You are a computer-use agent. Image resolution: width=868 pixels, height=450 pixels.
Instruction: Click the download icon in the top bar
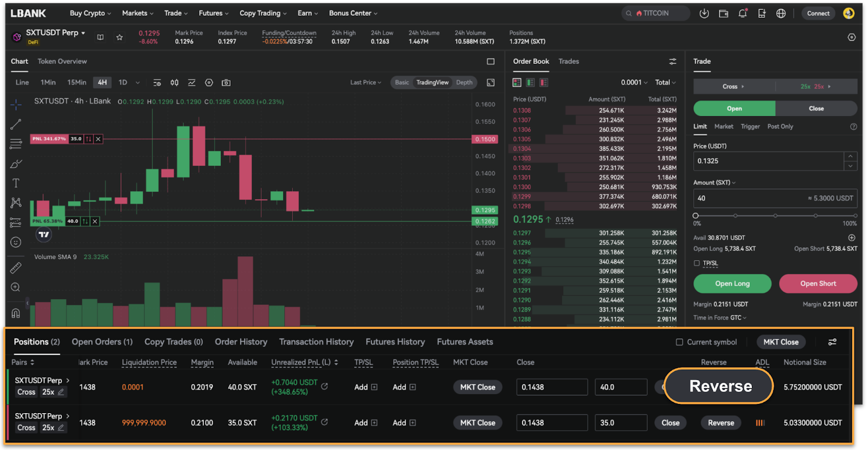[704, 14]
